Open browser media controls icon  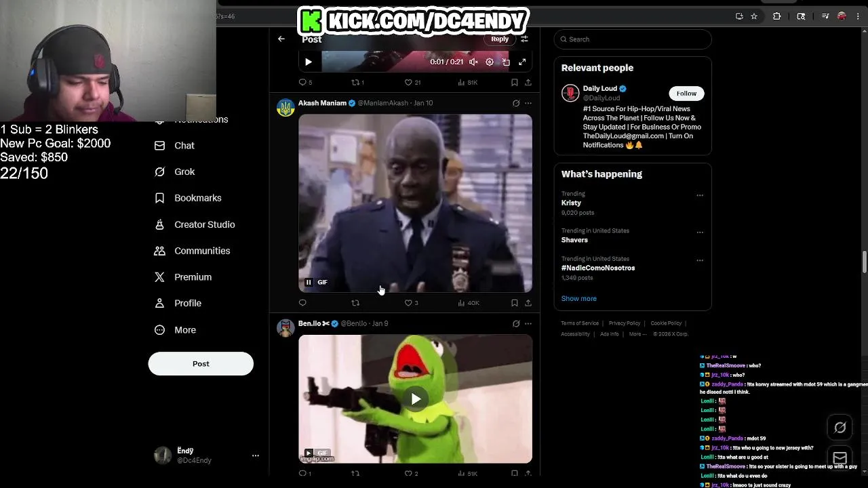[x=825, y=16]
